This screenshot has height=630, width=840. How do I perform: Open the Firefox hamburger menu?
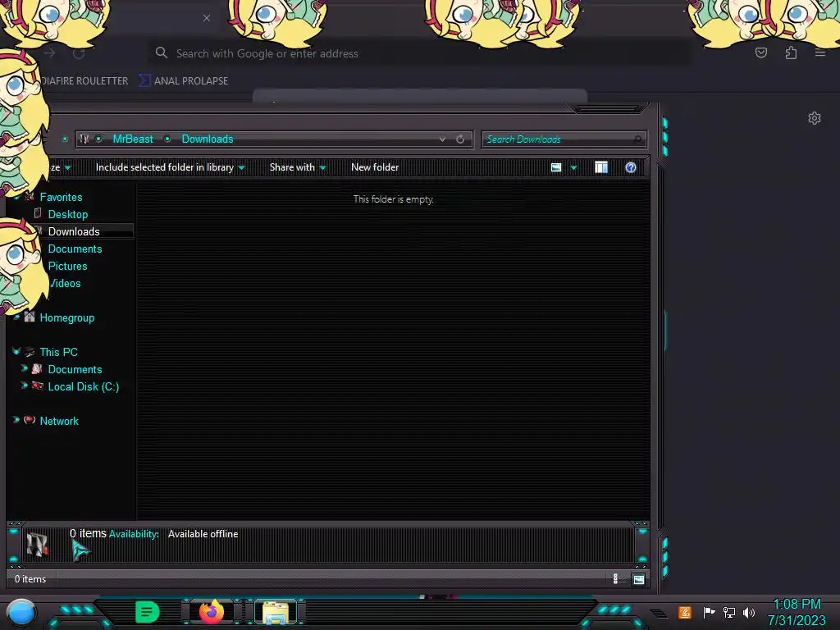pyautogui.click(x=820, y=52)
